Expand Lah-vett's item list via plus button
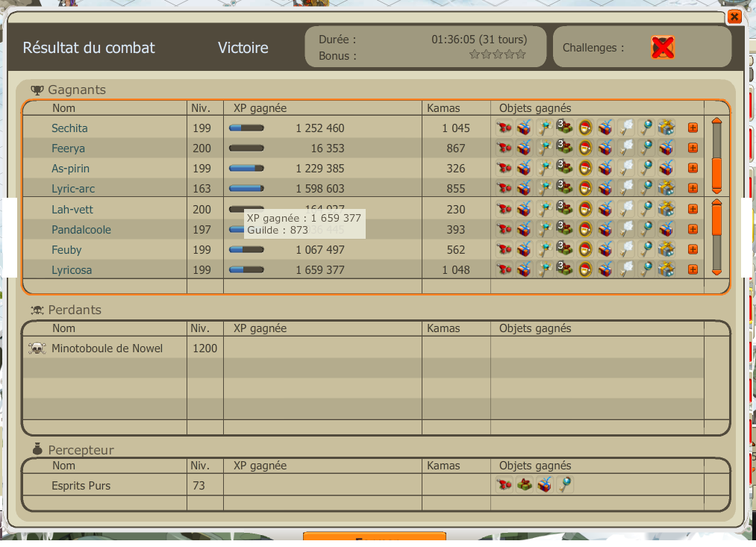 (x=693, y=209)
